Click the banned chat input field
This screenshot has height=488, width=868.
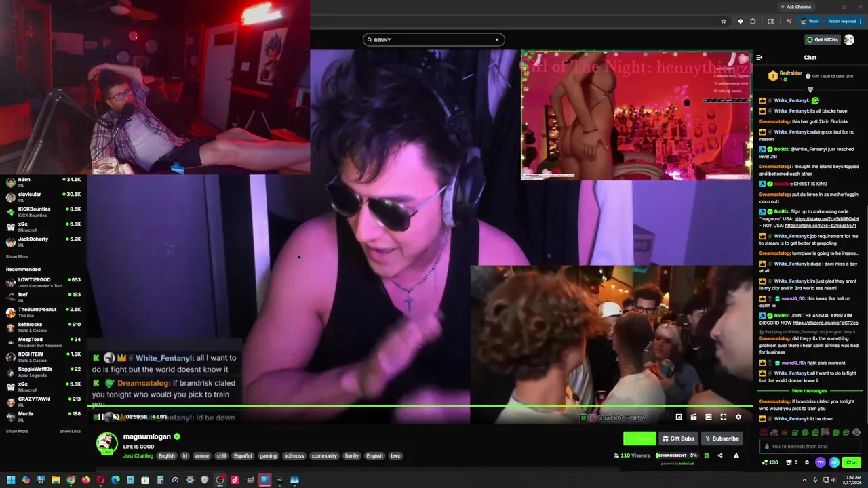point(810,446)
